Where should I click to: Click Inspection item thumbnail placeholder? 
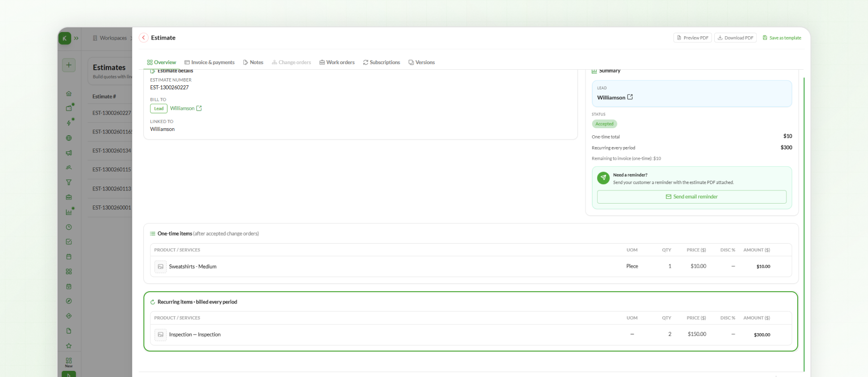[160, 335]
